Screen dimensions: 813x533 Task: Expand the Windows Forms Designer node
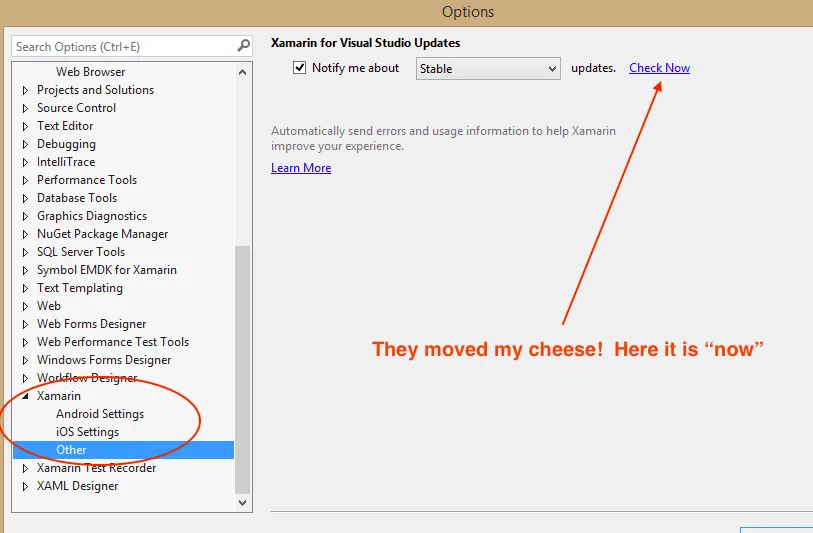coord(25,360)
